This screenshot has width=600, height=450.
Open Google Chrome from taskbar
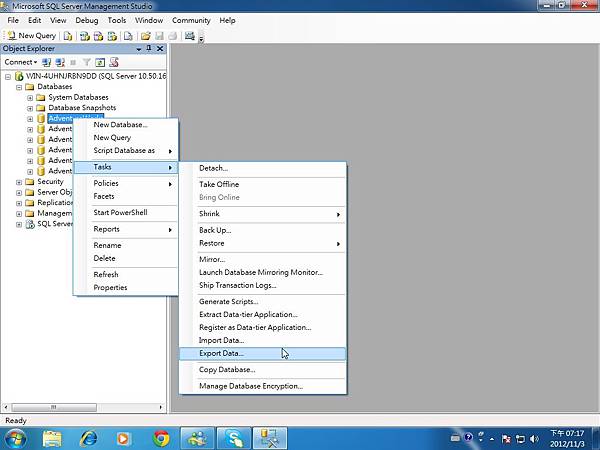click(161, 438)
